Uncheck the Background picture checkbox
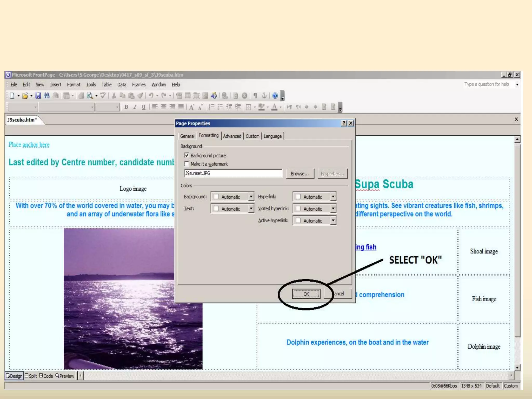 [x=187, y=155]
